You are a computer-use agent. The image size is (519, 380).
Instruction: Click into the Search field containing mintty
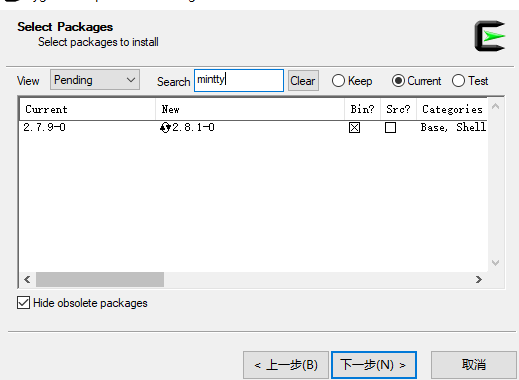(x=239, y=80)
